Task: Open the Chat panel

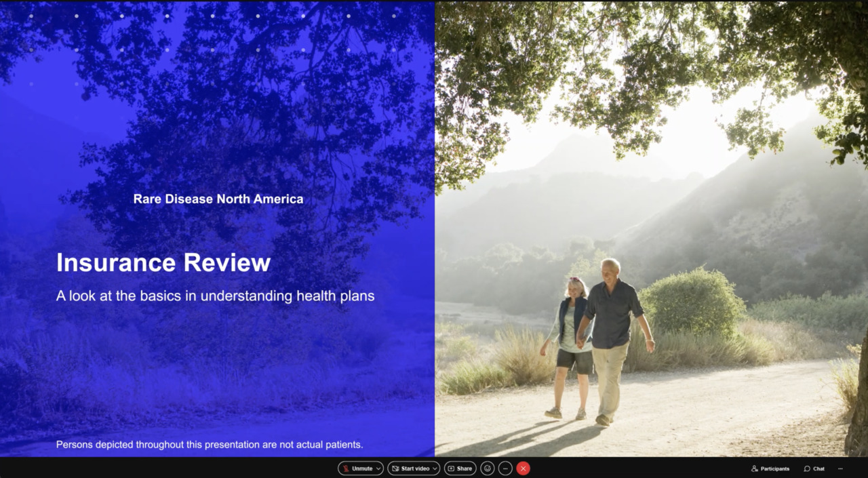Action: click(x=814, y=469)
